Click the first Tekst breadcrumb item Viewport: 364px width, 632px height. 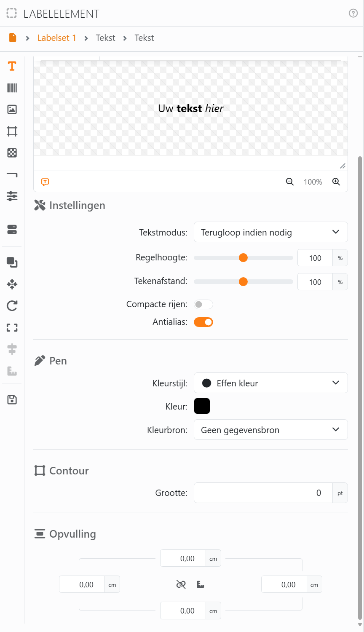105,38
